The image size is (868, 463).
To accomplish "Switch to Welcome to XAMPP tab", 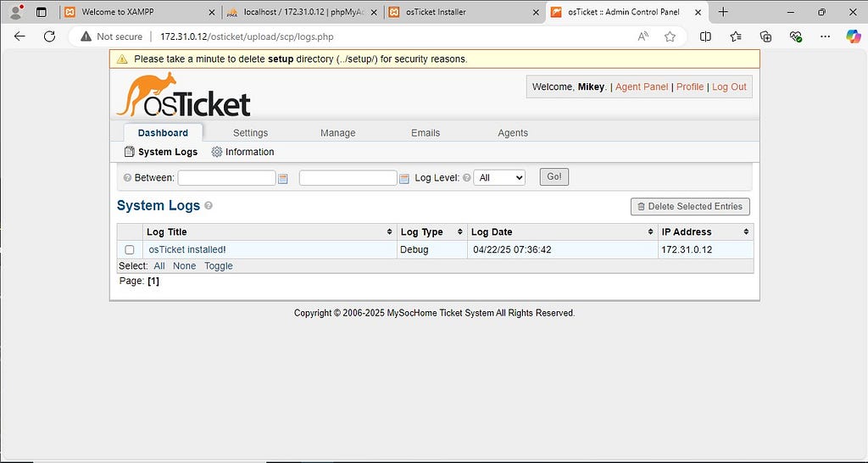I will pyautogui.click(x=117, y=12).
